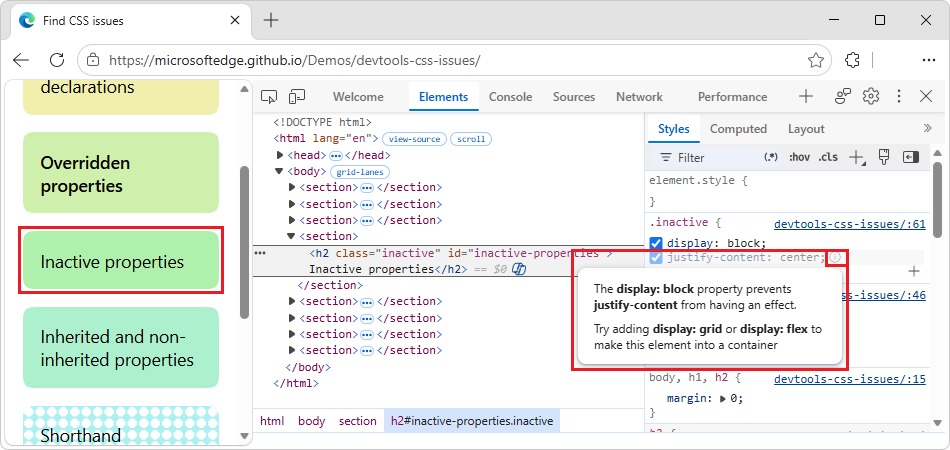Expand the head node
This screenshot has width=950, height=450.
(280, 156)
